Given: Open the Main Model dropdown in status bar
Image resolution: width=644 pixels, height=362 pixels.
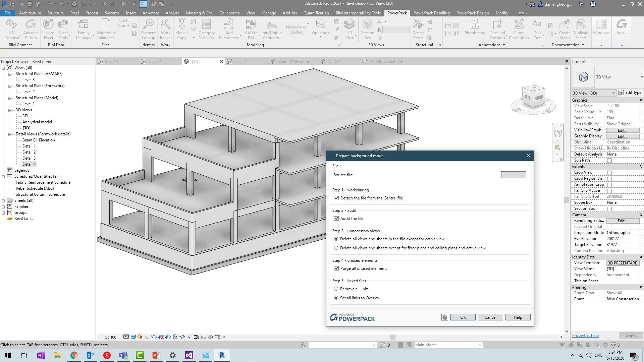Looking at the screenshot, I should [x=481, y=345].
